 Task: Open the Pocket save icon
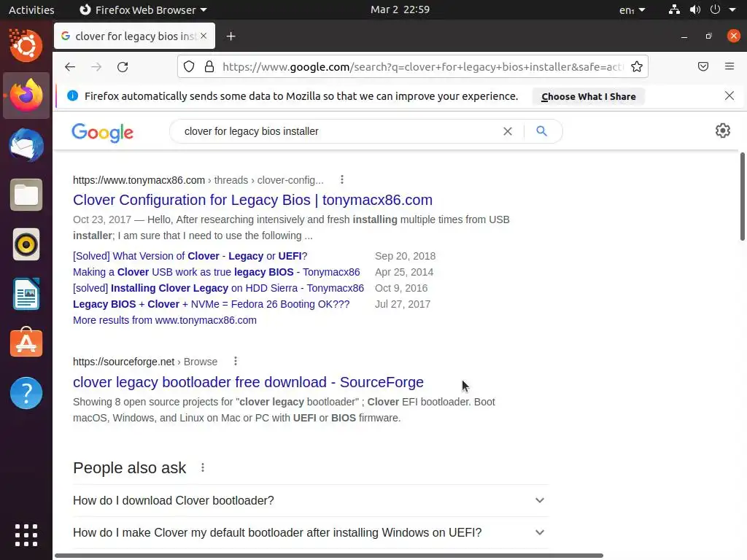[703, 66]
